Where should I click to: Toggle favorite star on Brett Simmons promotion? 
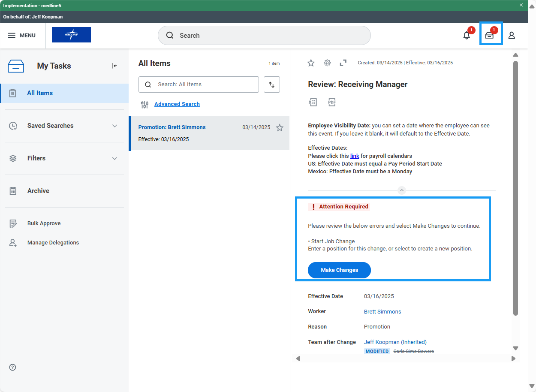(280, 127)
